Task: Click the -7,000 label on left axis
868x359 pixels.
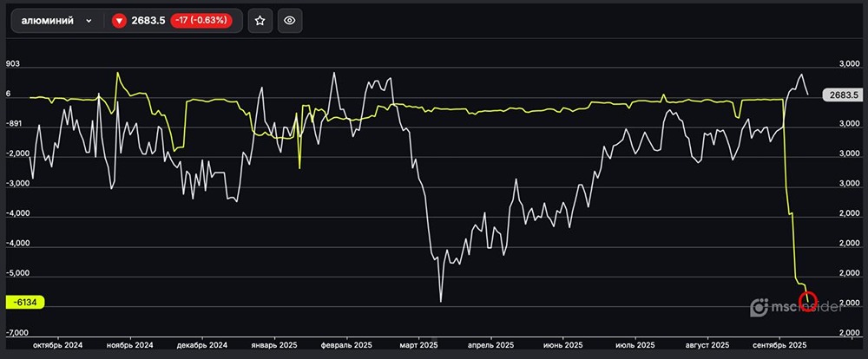Action: (x=19, y=332)
